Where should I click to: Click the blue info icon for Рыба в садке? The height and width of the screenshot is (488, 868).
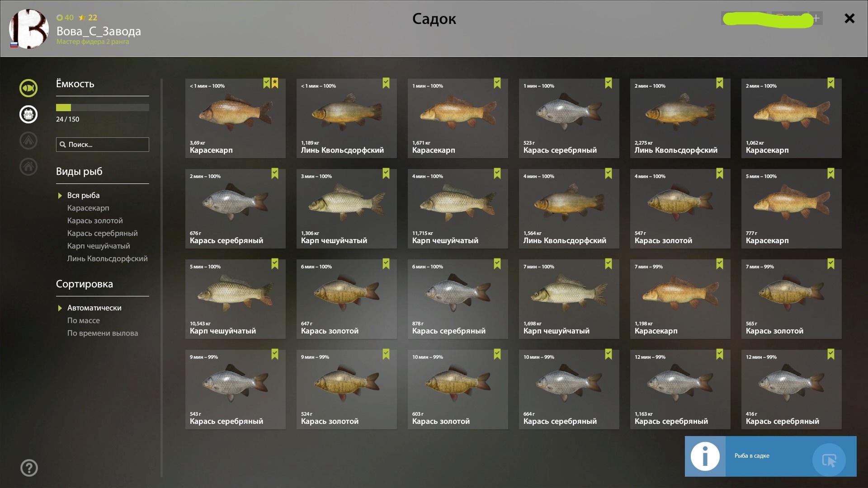point(705,456)
